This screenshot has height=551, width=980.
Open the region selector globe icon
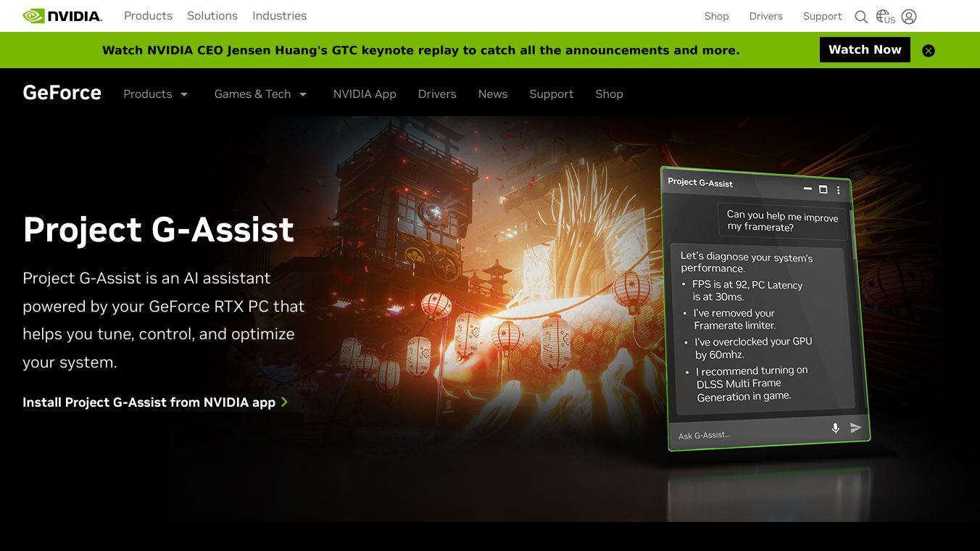click(x=885, y=16)
